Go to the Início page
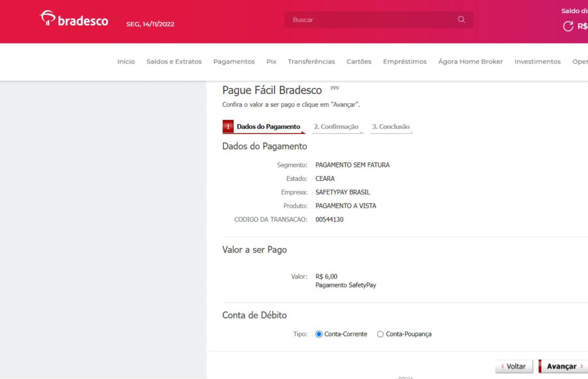Viewport: 588px width, 379px height. [x=126, y=61]
